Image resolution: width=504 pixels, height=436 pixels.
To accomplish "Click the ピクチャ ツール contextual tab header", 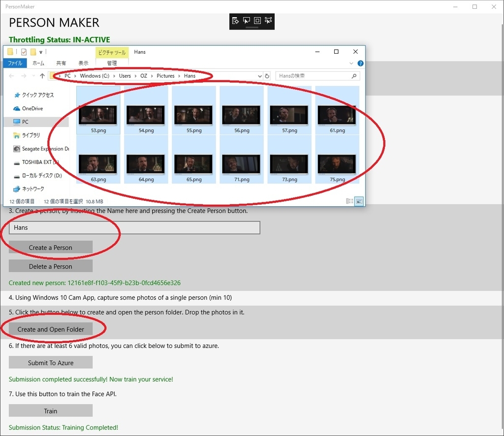I will (x=112, y=52).
